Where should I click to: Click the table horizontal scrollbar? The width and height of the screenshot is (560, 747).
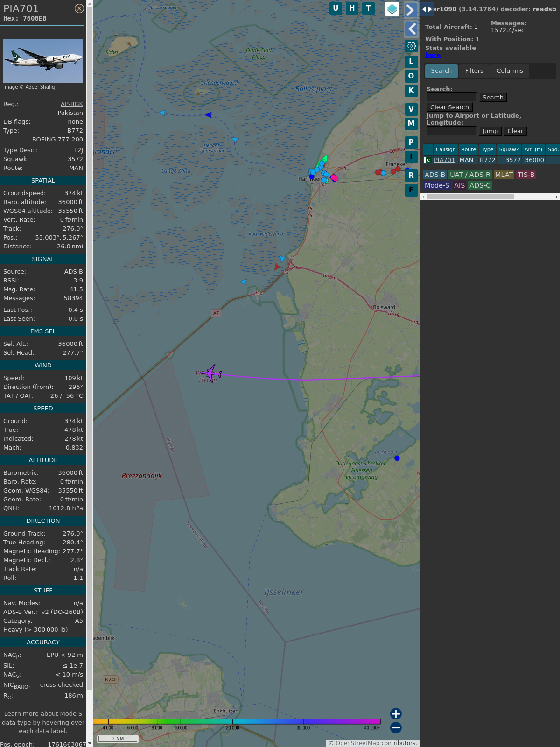[470, 197]
